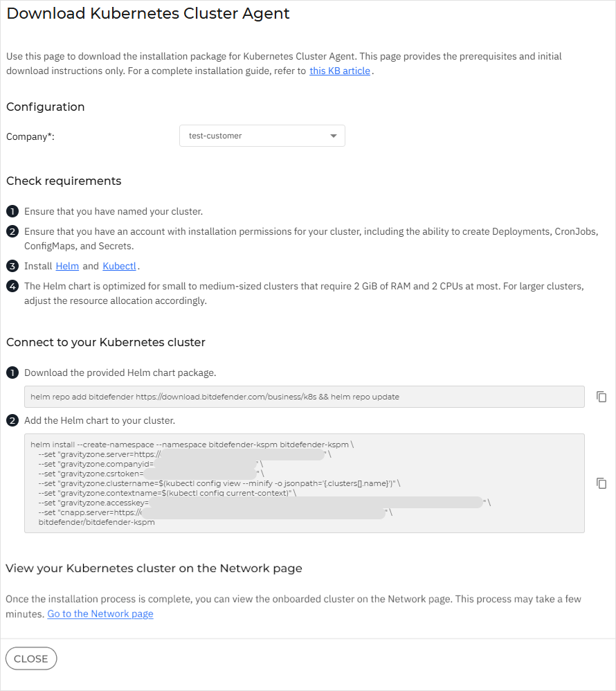Click the step 4 badge about chart optimization
The height and width of the screenshot is (691, 616).
(12, 286)
